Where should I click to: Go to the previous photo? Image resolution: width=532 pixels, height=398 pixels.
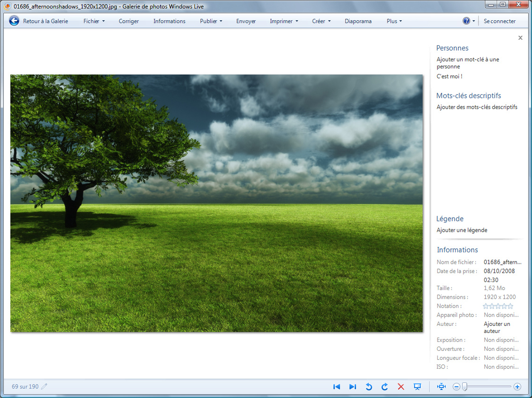[x=337, y=387]
